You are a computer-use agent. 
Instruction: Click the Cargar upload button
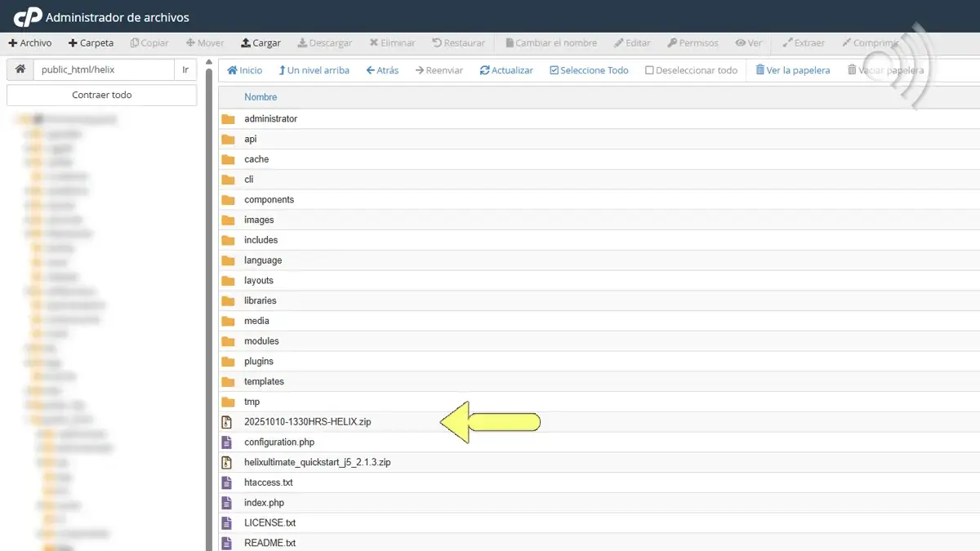(x=261, y=43)
